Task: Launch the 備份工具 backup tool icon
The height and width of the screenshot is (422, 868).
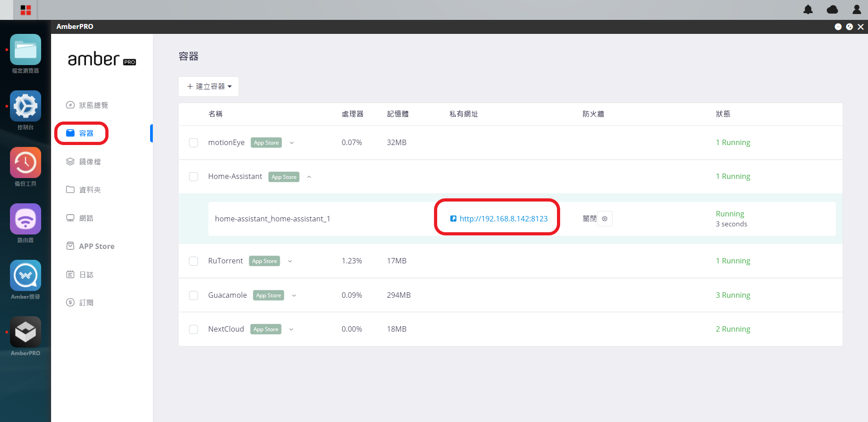Action: (25, 163)
